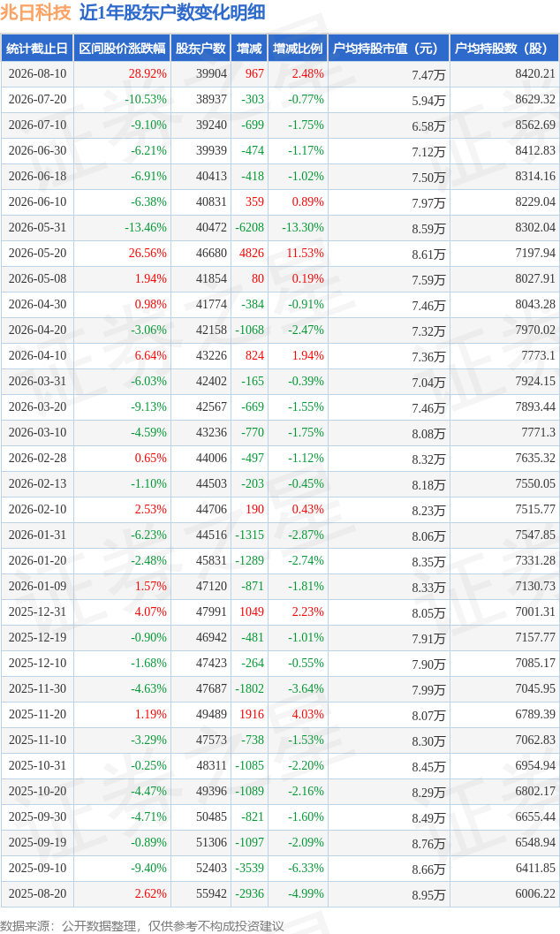The width and height of the screenshot is (560, 934).
Task: Click the 数据来源 footer note
Action: click(x=142, y=925)
